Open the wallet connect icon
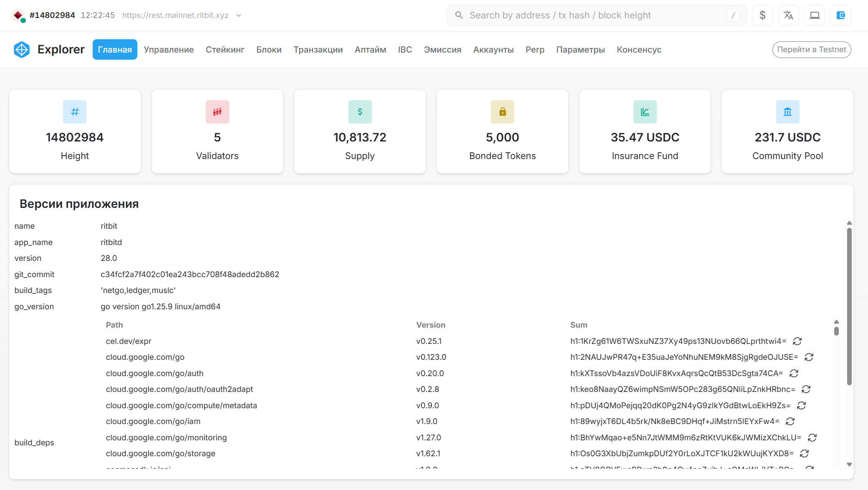This screenshot has height=490, width=868. click(841, 15)
